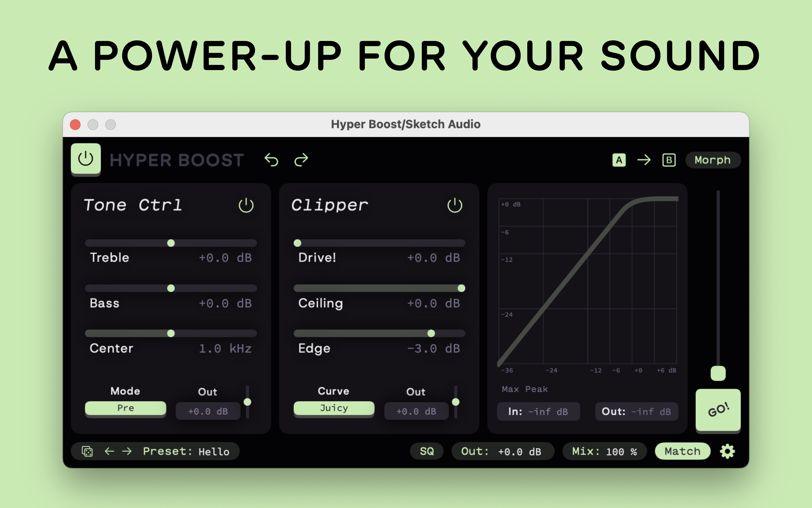This screenshot has height=508, width=812.
Task: Click the Tone Ctrl Out value field
Action: point(208,411)
